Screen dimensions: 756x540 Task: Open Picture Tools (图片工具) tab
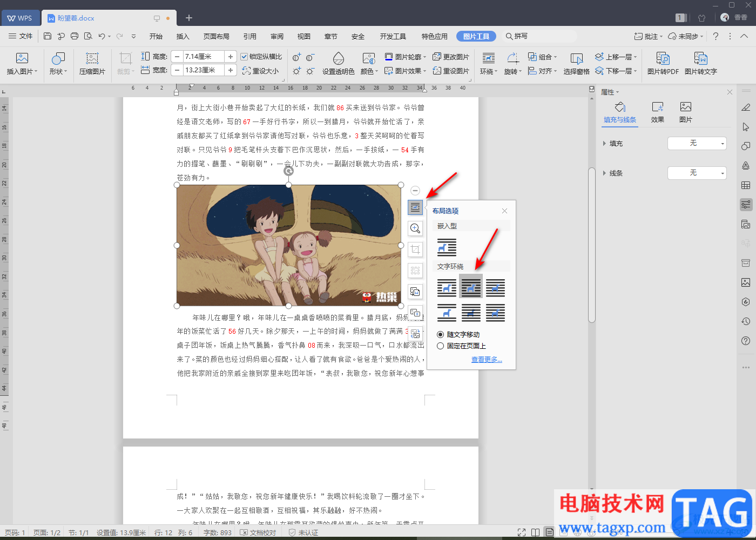pos(476,36)
